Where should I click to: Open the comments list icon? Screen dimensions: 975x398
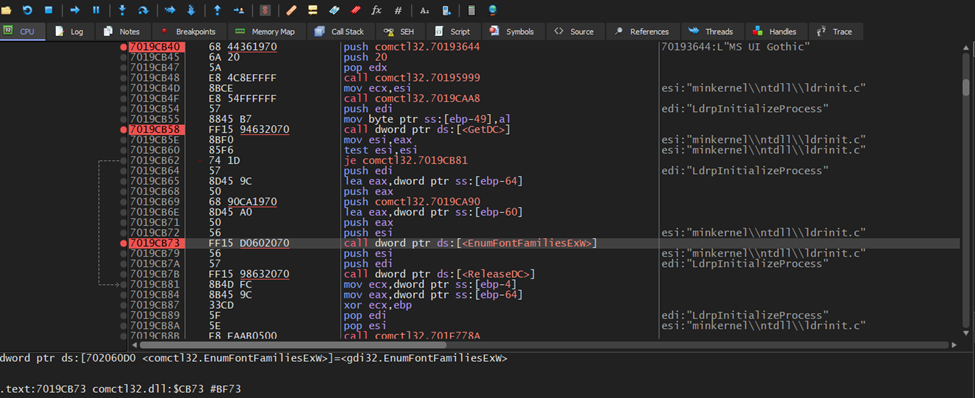click(x=312, y=10)
